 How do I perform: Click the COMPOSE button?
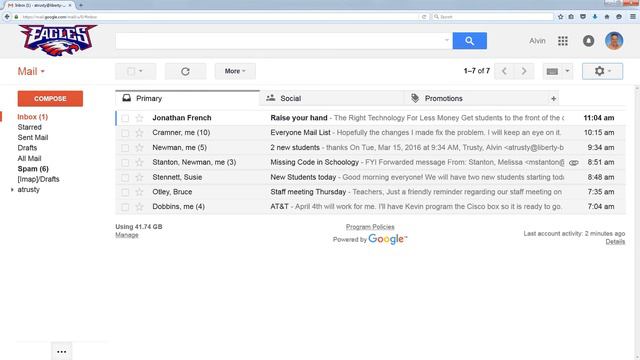pyautogui.click(x=50, y=99)
